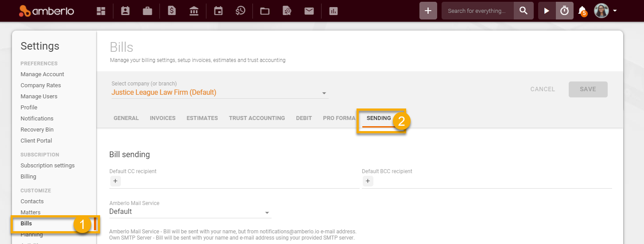Click the Amberlo logo

point(47,11)
